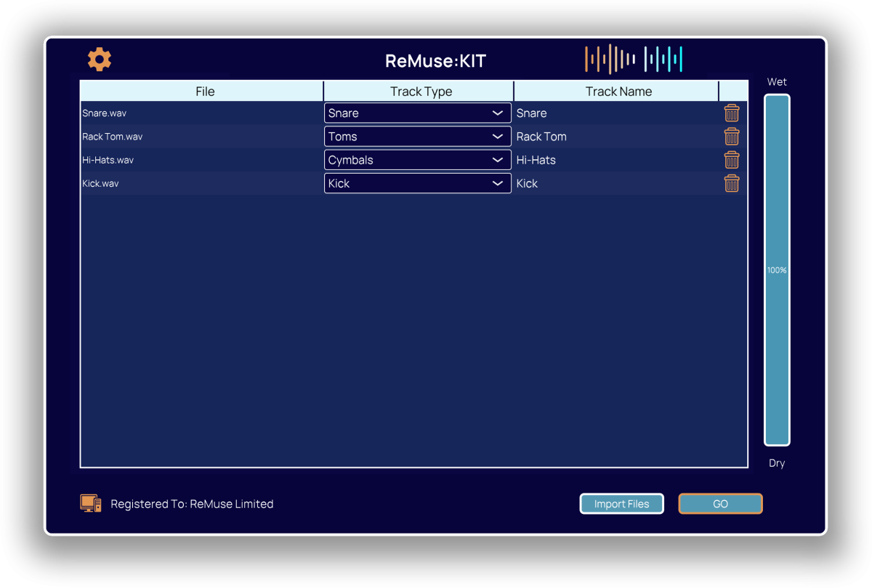Open settings with the orange gear icon
Screen dimensions: 872x588
100,60
